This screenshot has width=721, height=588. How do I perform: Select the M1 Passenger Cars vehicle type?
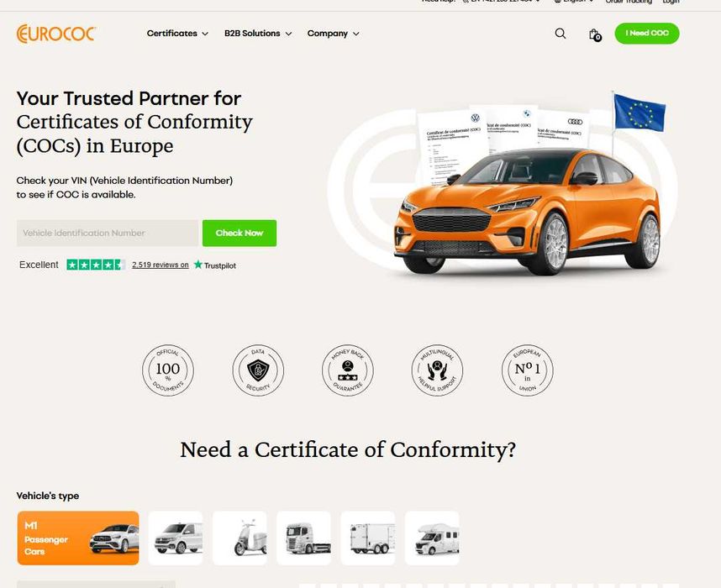click(78, 538)
